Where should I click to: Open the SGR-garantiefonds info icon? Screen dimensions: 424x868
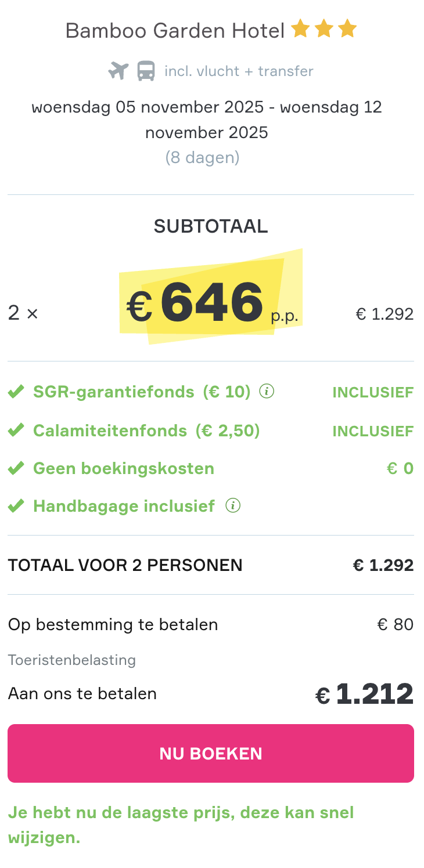coord(266,392)
